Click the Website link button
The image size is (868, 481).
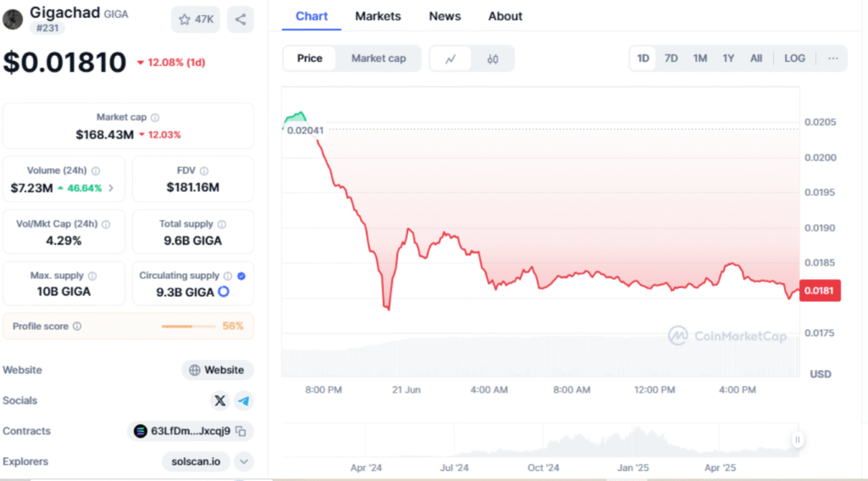click(217, 370)
